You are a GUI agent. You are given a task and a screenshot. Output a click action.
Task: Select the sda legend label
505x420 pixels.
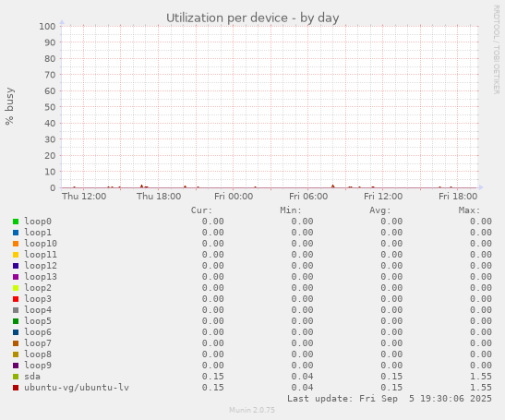coord(32,377)
